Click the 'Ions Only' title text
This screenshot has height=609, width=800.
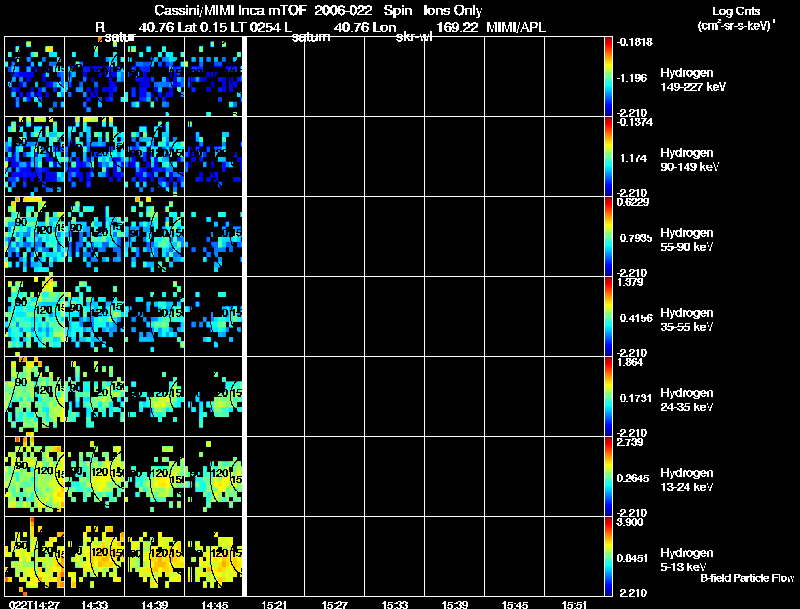[453, 10]
